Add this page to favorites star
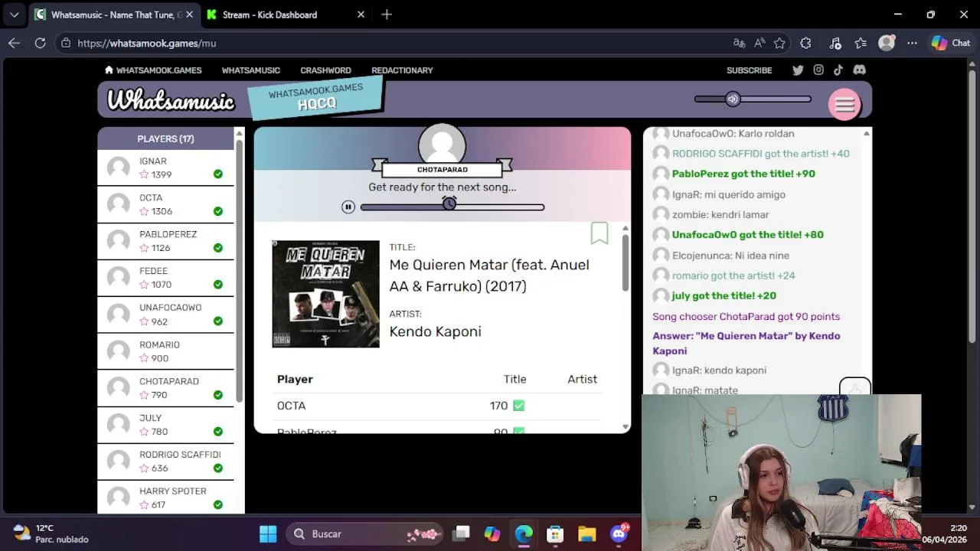Viewport: 980px width, 551px height. pyautogui.click(x=779, y=43)
